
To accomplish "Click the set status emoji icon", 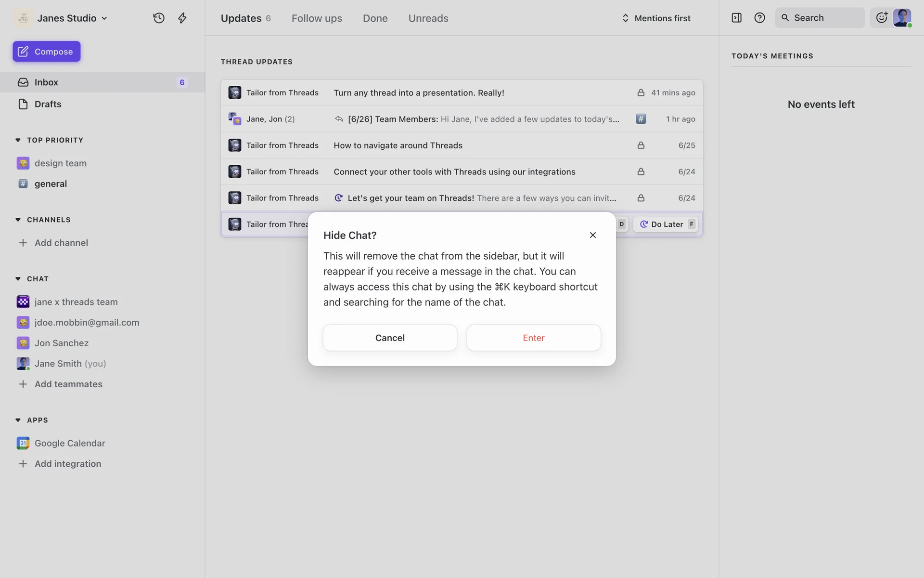I will coord(882,18).
